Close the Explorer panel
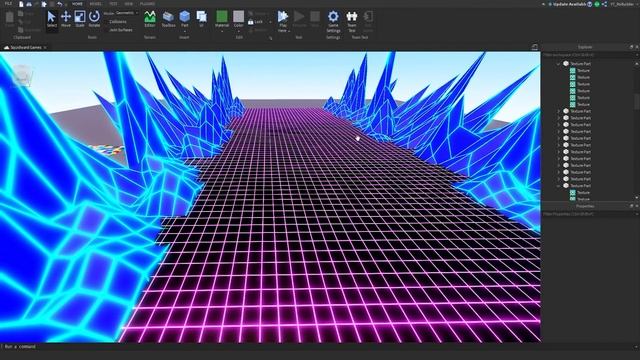The image size is (640, 360). 637,47
